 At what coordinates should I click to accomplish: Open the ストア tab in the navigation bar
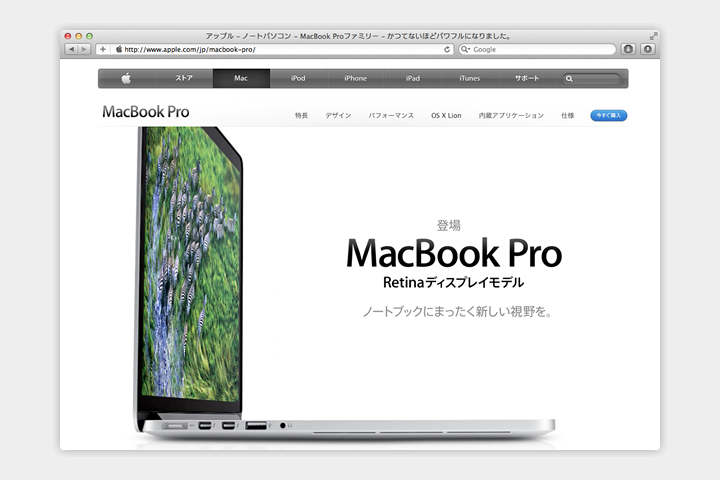184,78
